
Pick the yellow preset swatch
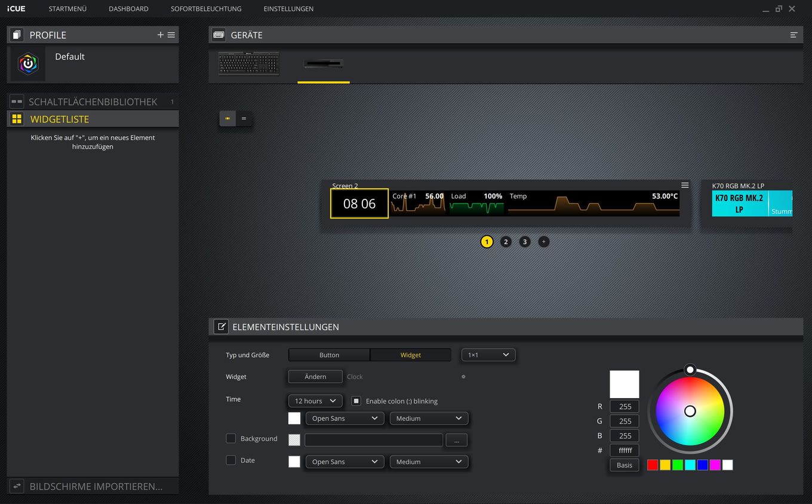pos(665,465)
